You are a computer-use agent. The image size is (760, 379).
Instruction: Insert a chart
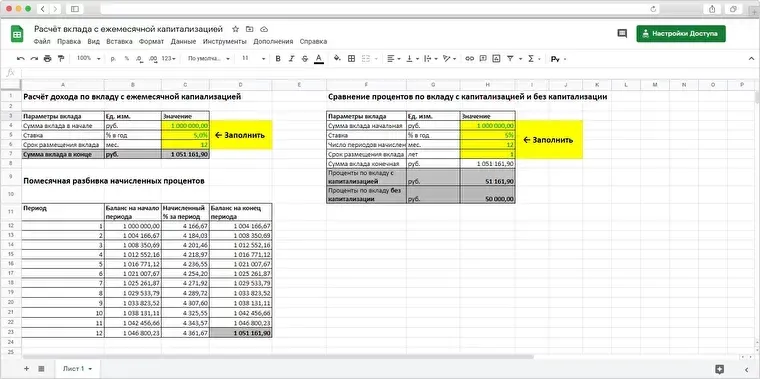(496, 59)
